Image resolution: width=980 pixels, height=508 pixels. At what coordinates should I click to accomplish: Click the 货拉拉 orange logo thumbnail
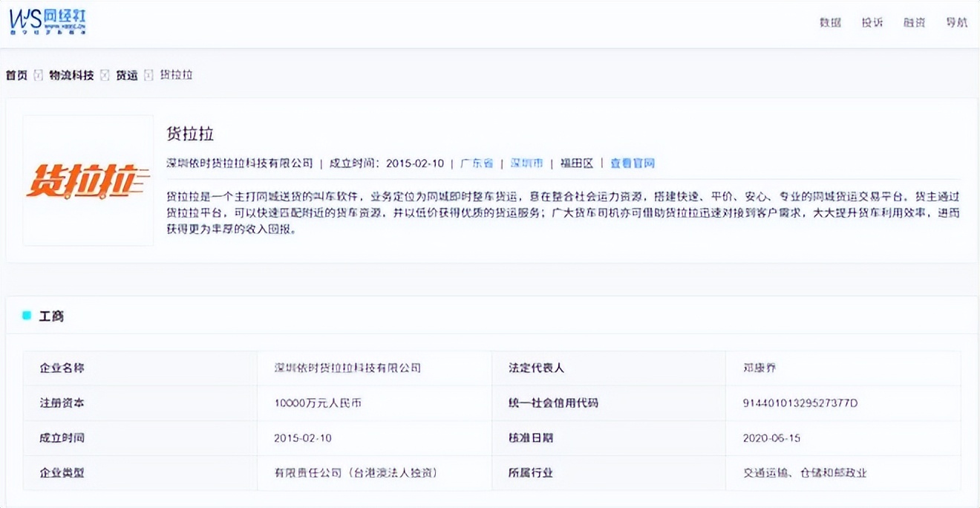88,180
